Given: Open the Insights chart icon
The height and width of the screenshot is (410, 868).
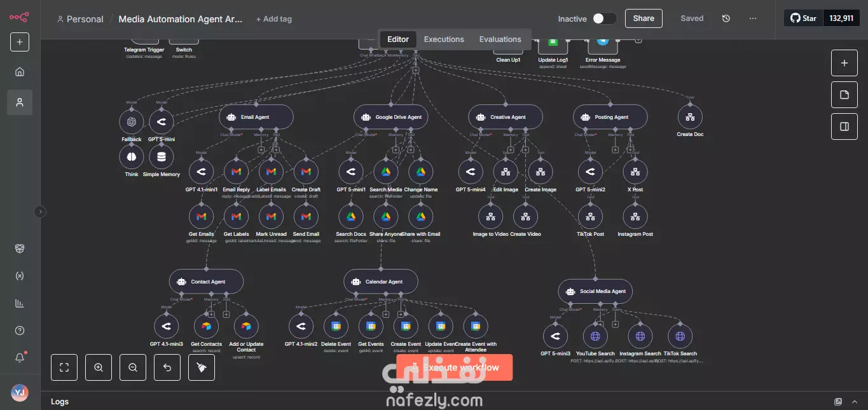Looking at the screenshot, I should [20, 303].
